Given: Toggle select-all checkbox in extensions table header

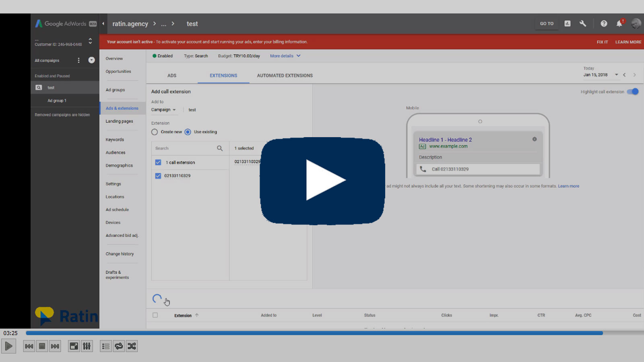Looking at the screenshot, I should coord(155,315).
